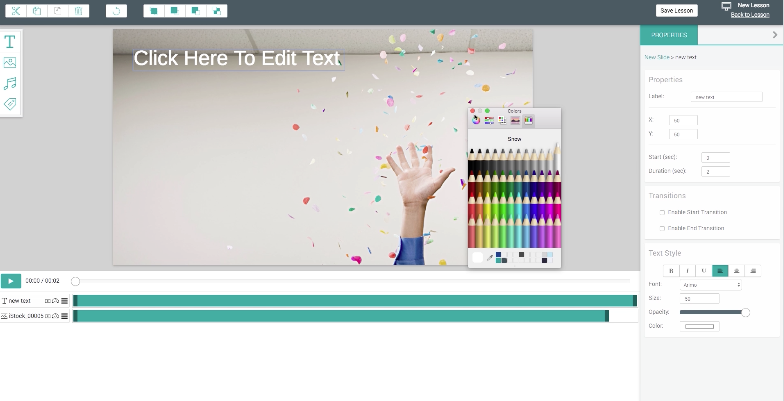This screenshot has height=401, width=784.
Task: Toggle underline text style
Action: coord(704,270)
